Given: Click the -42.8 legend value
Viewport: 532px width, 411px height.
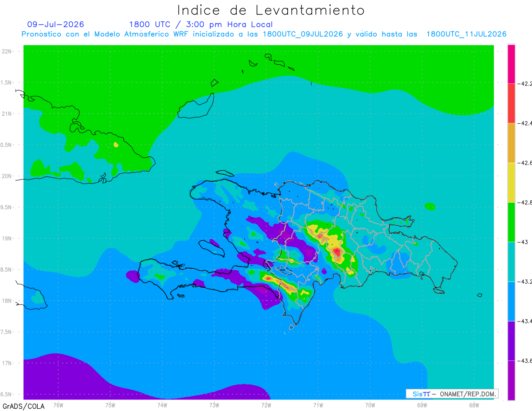Looking at the screenshot, I should tap(524, 202).
